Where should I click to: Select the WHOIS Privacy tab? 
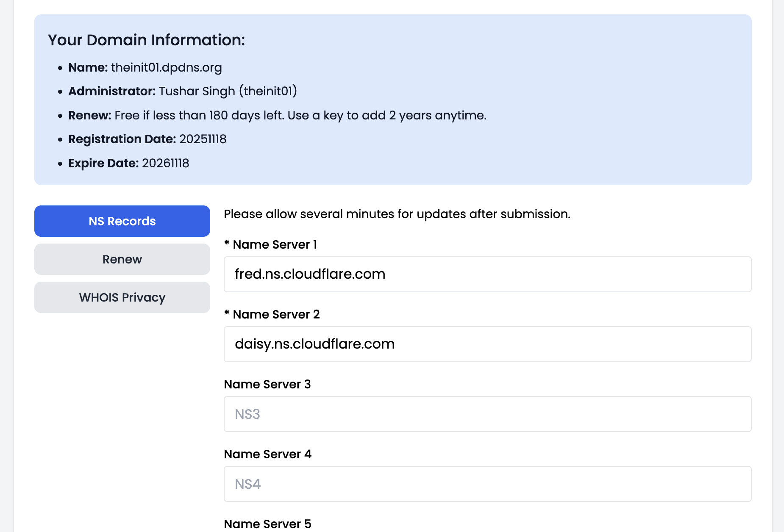(x=122, y=297)
